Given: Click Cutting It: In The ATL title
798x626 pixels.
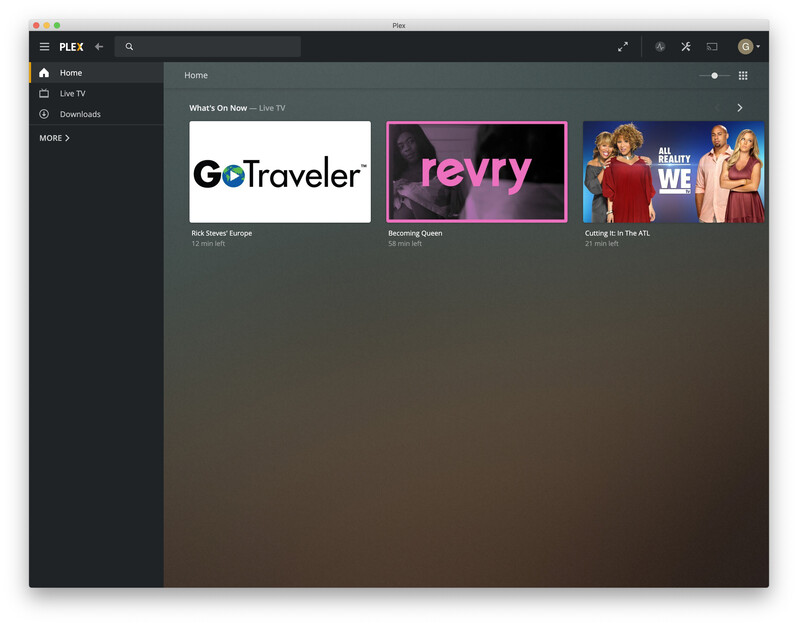Looking at the screenshot, I should tap(617, 233).
